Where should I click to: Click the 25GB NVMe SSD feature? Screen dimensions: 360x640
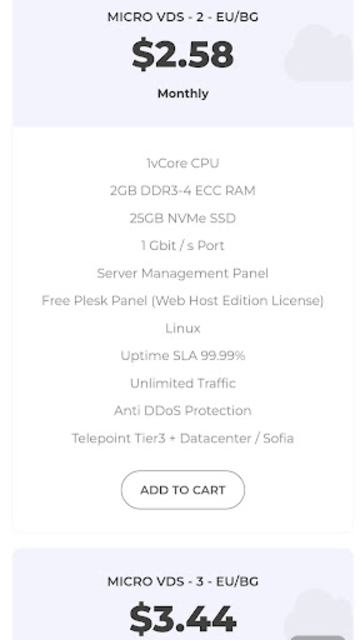click(182, 218)
